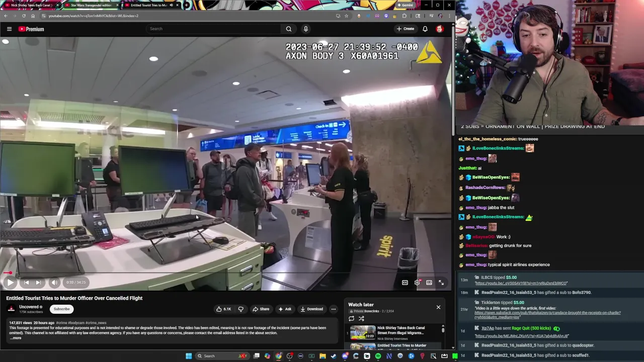Open the YouTube account avatar menu
The image size is (644, 362).
point(440,29)
